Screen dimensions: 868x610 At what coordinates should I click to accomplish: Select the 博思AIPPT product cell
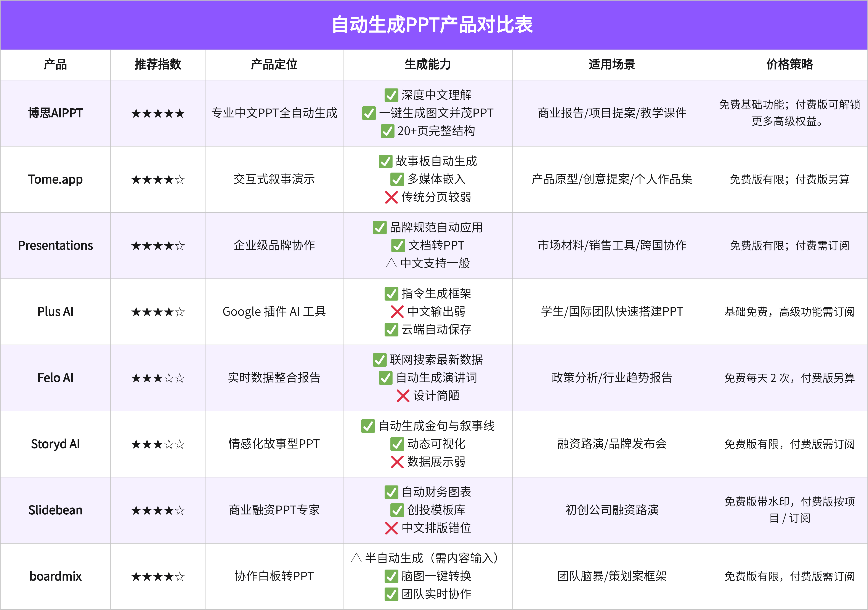pyautogui.click(x=55, y=113)
